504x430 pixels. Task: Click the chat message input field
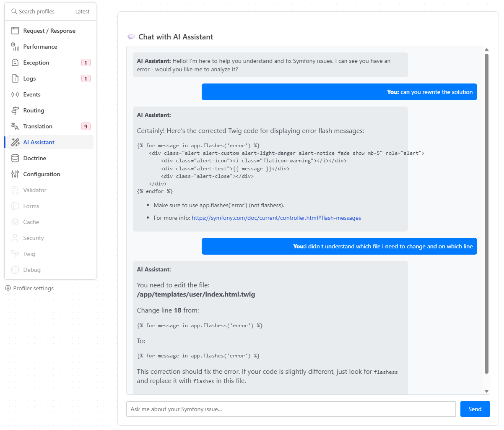pyautogui.click(x=291, y=409)
